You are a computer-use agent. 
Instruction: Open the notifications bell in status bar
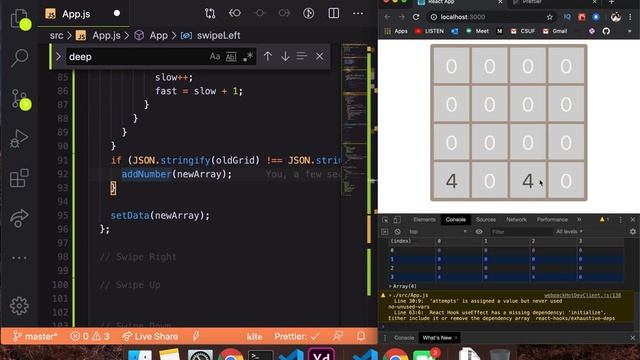point(361,336)
